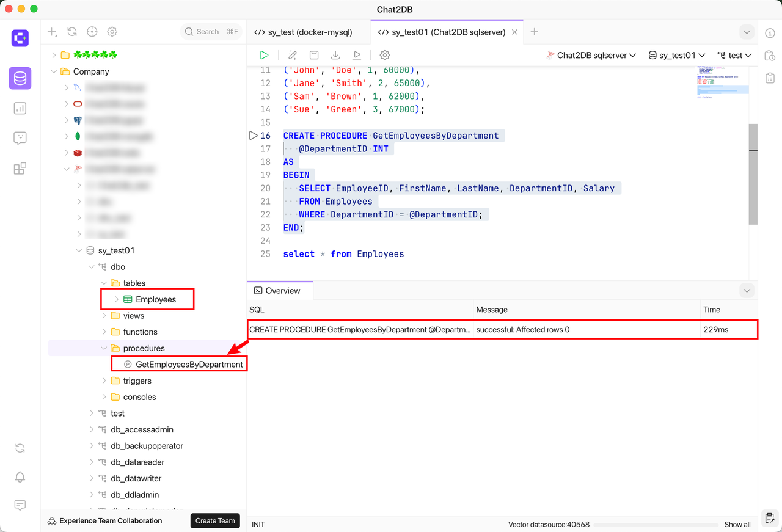Click Show all in status bar

pos(737,525)
